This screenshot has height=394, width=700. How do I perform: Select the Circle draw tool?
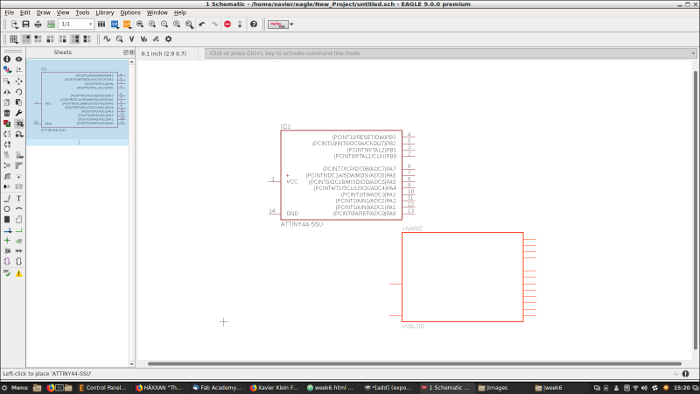(7, 209)
